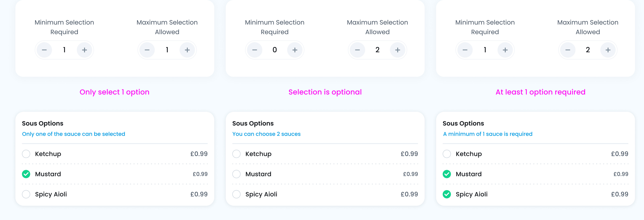Select Spicy Aioli in the single-option list
Viewport: 644px width, 220px height.
click(26, 194)
